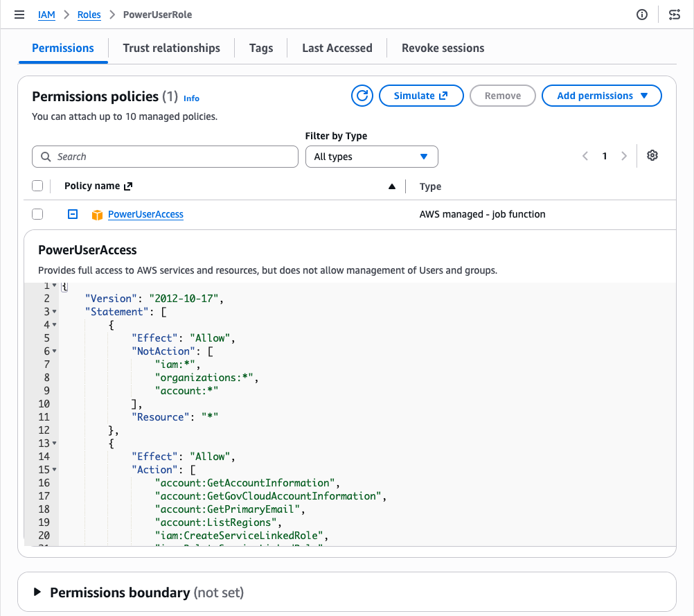The height and width of the screenshot is (616, 694).
Task: Go to next page arrow
Action: [623, 156]
